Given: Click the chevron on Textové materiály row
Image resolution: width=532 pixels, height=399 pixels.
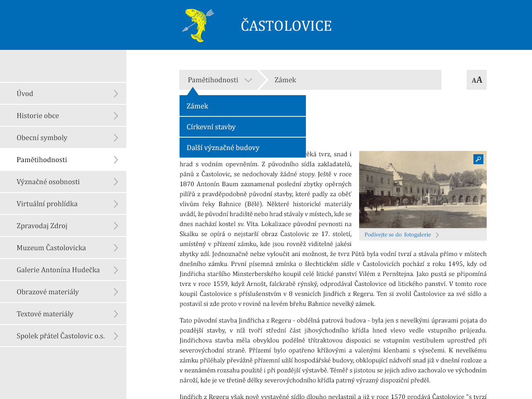Looking at the screenshot, I should point(116,314).
